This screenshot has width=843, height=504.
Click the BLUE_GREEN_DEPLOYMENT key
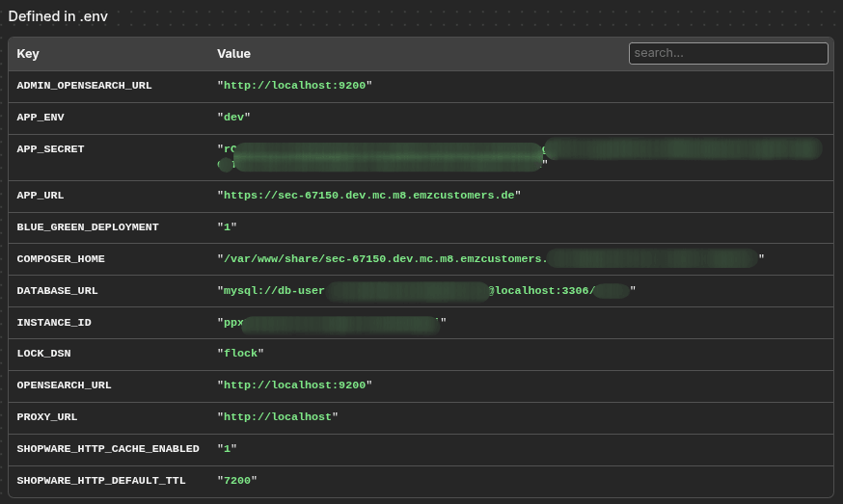pos(88,226)
